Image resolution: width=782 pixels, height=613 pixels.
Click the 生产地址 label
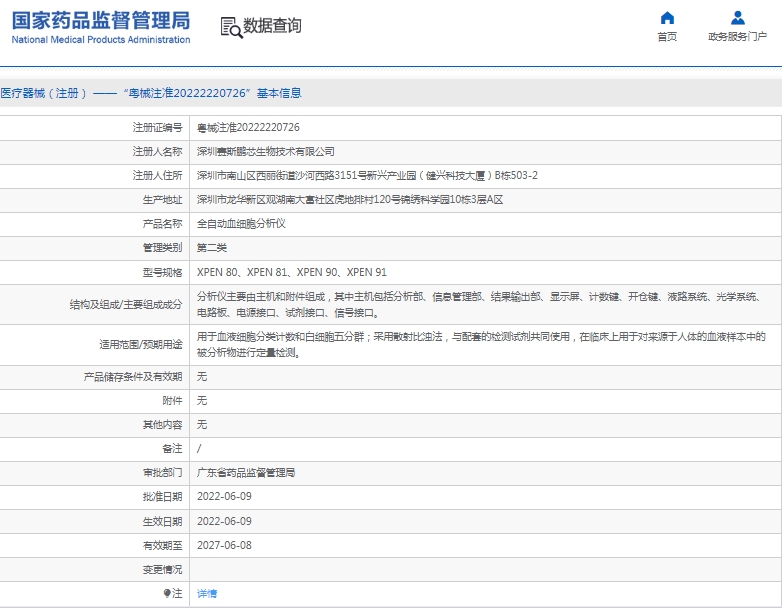point(163,200)
